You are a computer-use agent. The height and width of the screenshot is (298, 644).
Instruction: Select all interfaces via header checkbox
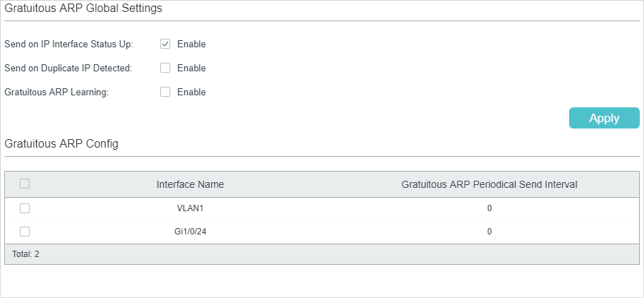[25, 184]
